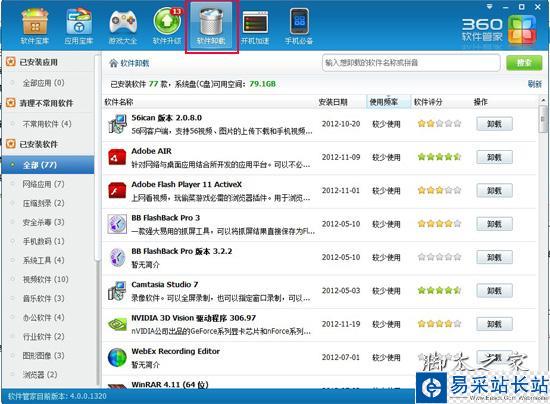Click the Camtasia Studio 7 icon

tap(117, 291)
